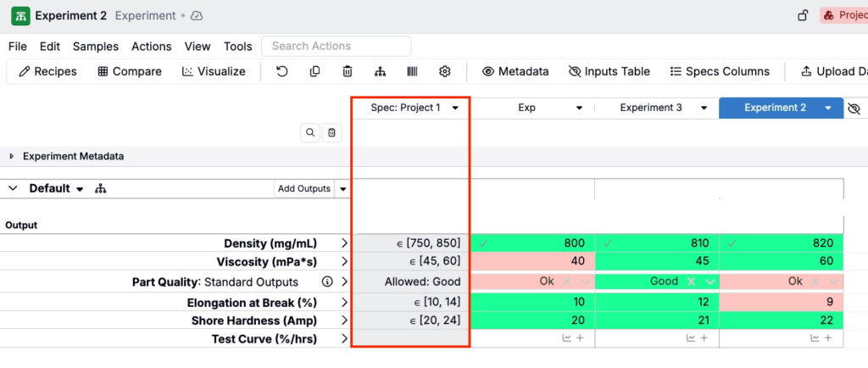Open the Samples menu
Screen dimensions: 868x368
click(x=95, y=47)
